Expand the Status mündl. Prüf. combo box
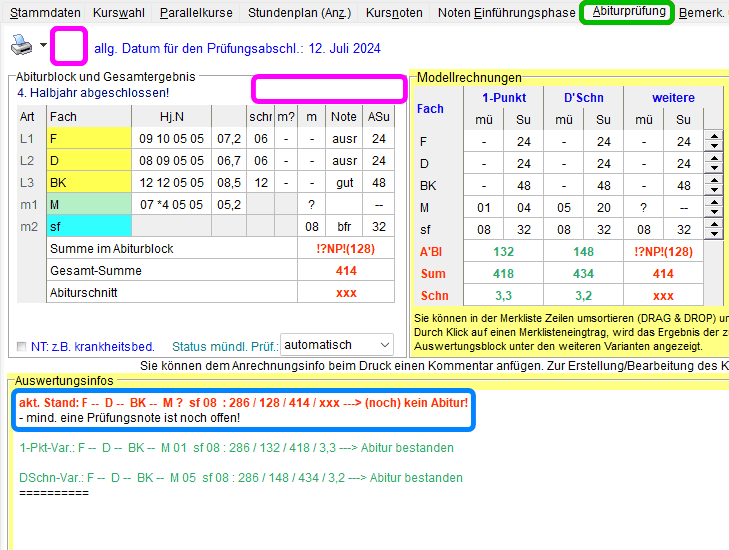 pos(385,345)
